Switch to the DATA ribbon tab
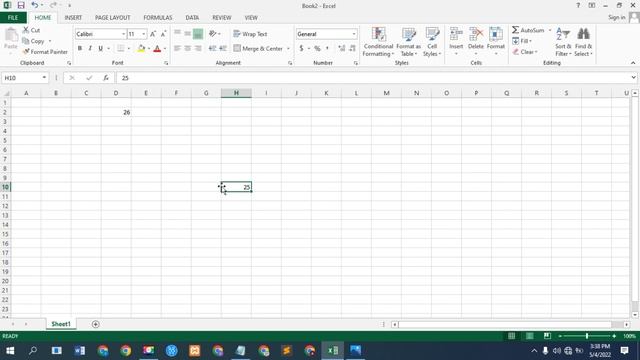 click(x=192, y=18)
